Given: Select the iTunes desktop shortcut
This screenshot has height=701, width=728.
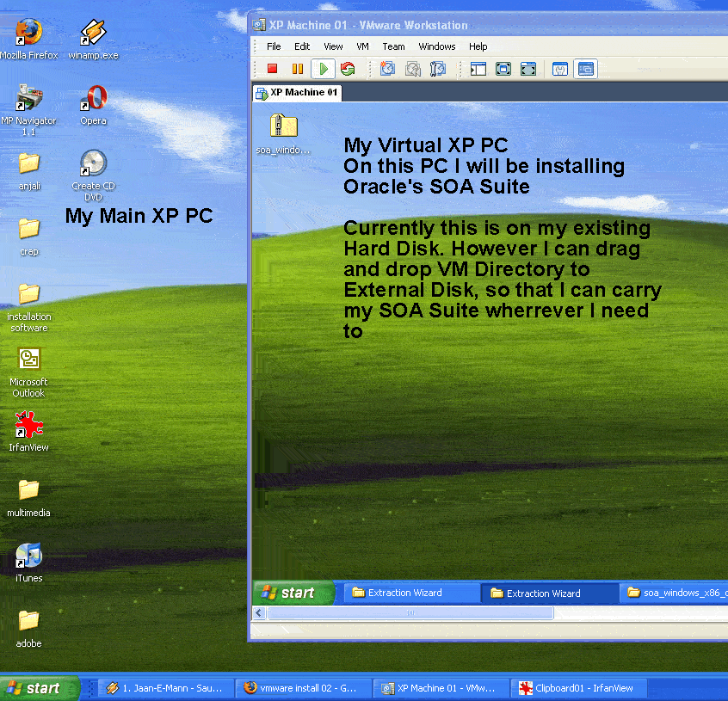Looking at the screenshot, I should tap(28, 563).
